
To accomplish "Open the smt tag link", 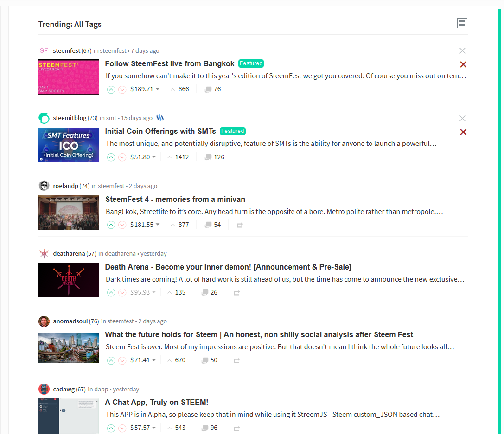I will pos(111,118).
